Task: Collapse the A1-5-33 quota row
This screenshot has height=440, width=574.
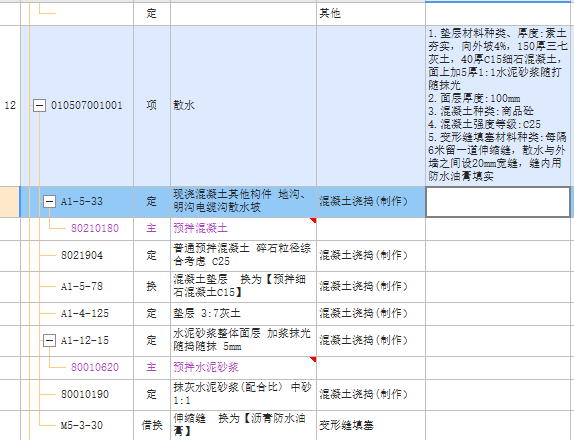Action: [x=49, y=201]
